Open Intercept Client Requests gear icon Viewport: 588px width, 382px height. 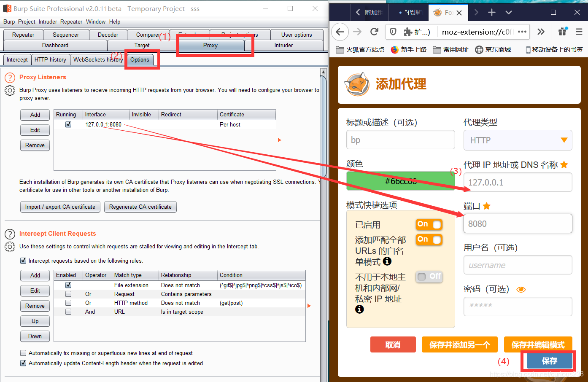10,247
